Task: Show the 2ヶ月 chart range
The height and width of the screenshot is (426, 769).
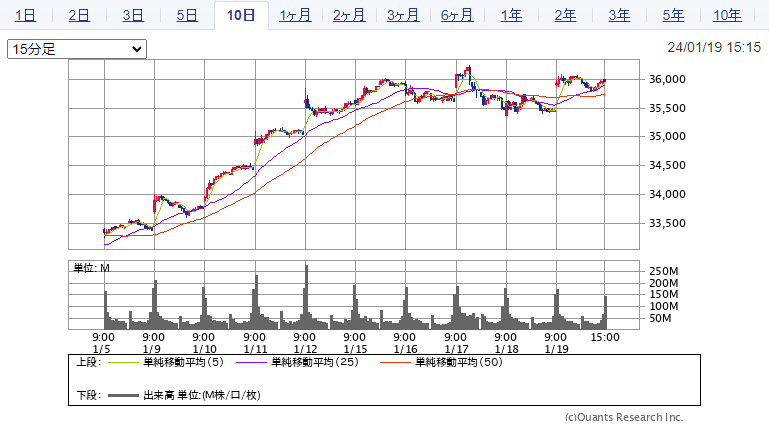Action: pyautogui.click(x=349, y=15)
